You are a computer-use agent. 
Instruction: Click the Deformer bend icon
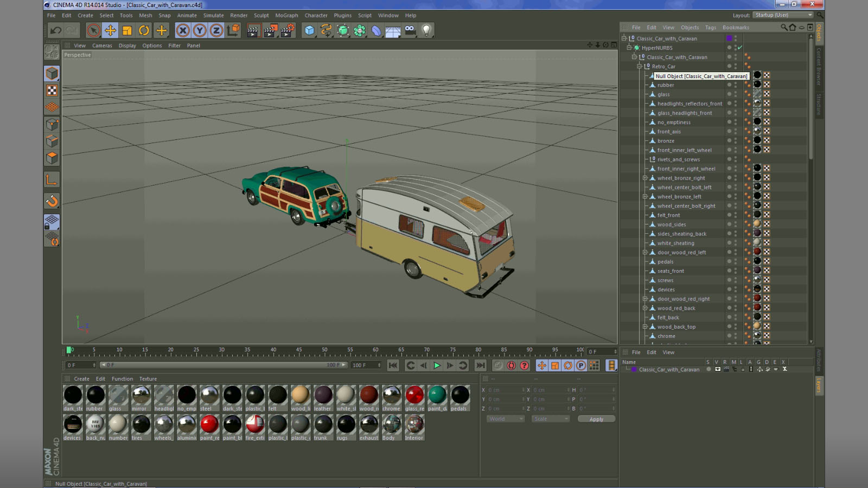click(x=376, y=30)
